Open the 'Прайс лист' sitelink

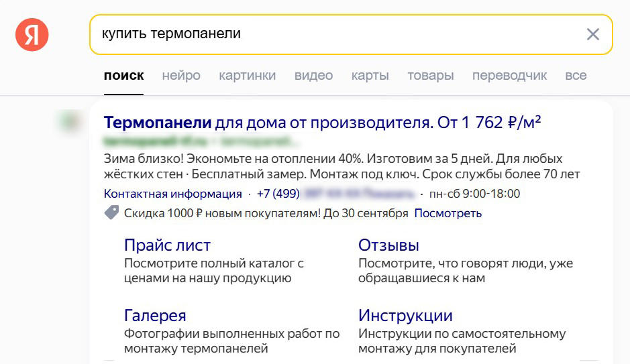167,245
